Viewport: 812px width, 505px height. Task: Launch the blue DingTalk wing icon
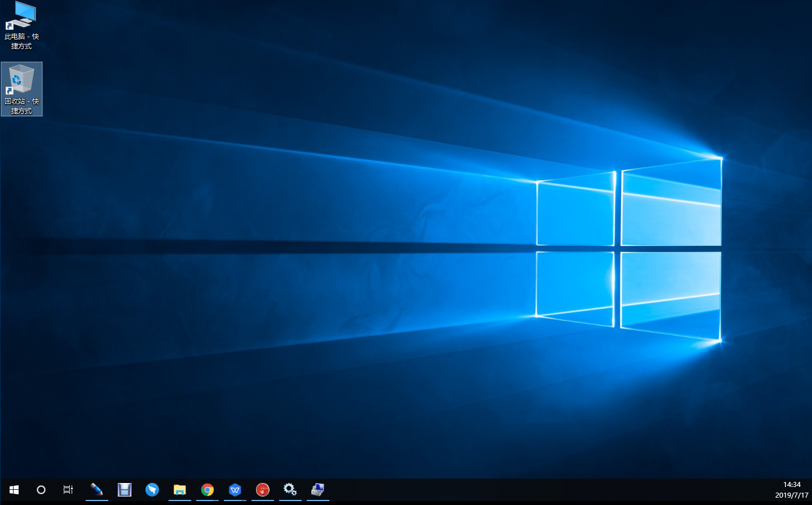(x=152, y=489)
